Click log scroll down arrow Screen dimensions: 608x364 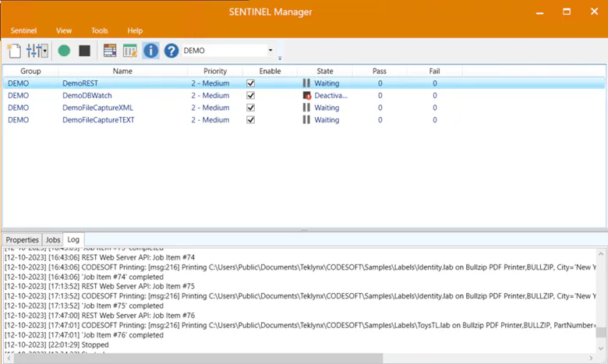601,348
